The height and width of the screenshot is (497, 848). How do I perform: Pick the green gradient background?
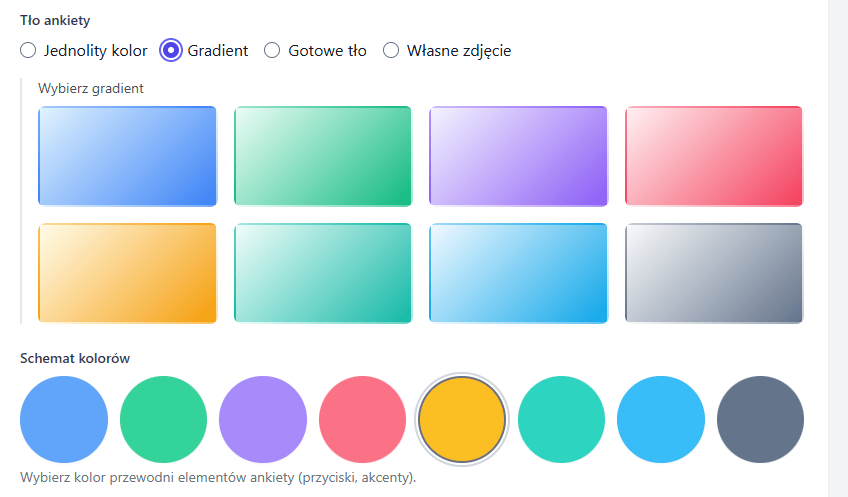(323, 155)
